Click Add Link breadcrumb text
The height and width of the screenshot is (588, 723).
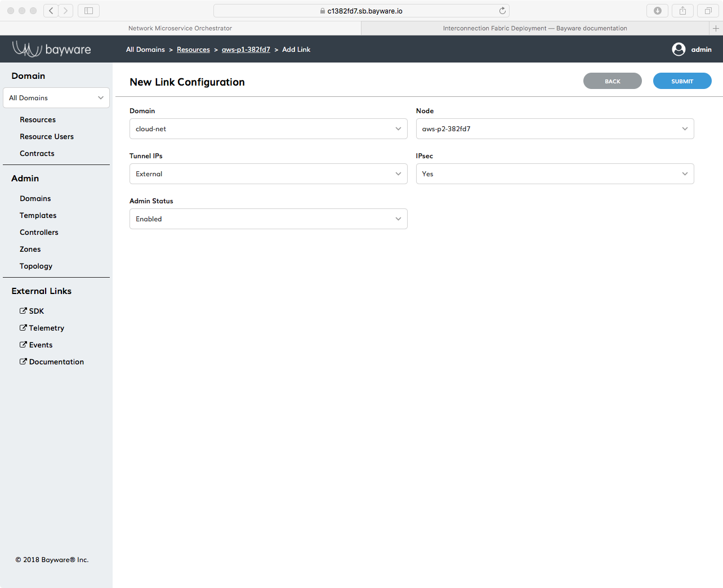click(x=296, y=50)
